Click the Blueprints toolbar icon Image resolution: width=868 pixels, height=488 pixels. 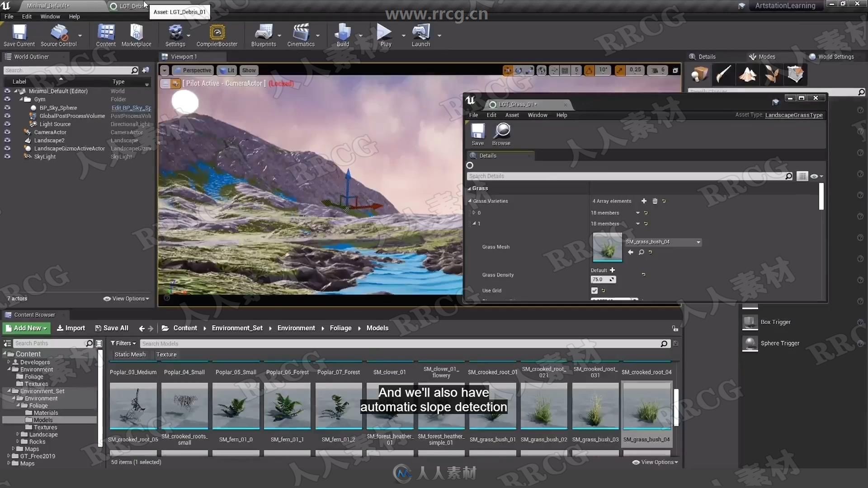[x=263, y=36]
